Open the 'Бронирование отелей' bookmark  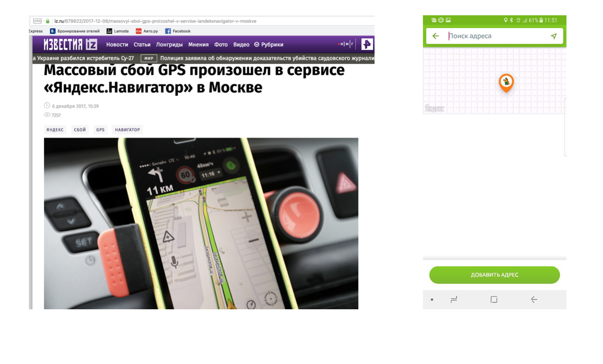pyautogui.click(x=75, y=31)
